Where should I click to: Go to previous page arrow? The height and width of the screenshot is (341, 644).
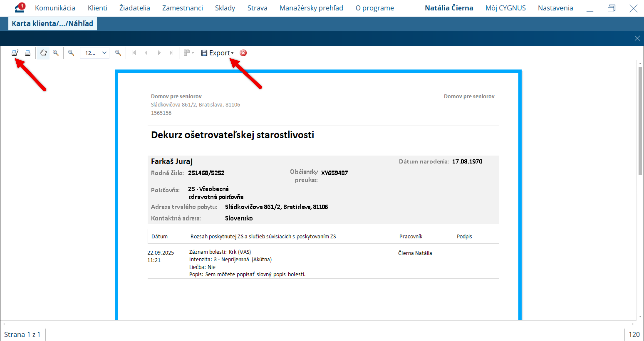click(146, 53)
